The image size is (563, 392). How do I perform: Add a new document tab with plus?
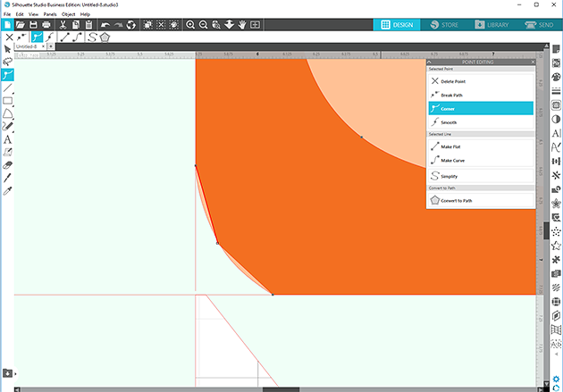[51, 46]
